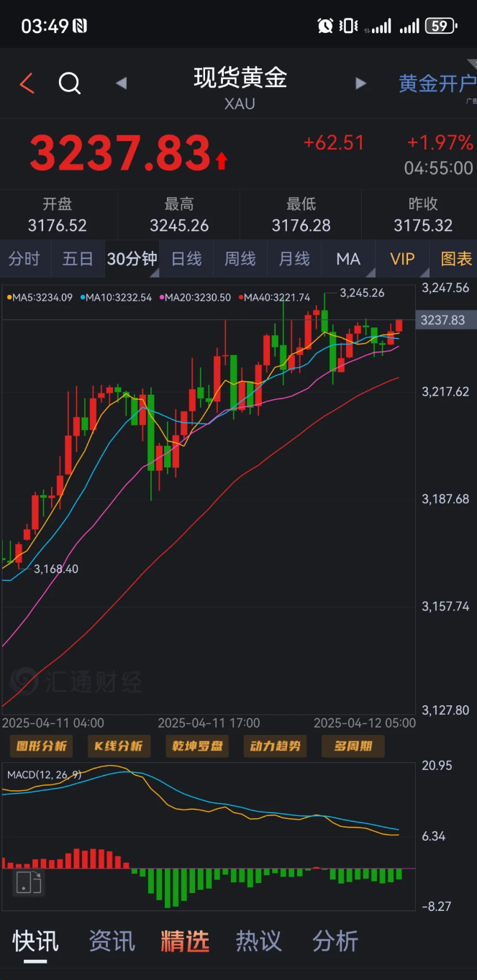Screen dimensions: 477x980
Task: Switch to the 分时 chart tab
Action: coord(24,259)
